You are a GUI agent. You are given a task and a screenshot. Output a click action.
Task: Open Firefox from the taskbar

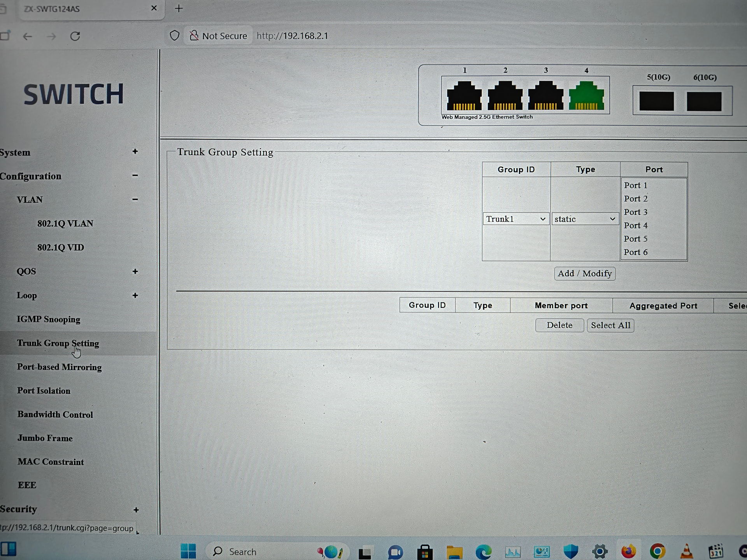[628, 551]
